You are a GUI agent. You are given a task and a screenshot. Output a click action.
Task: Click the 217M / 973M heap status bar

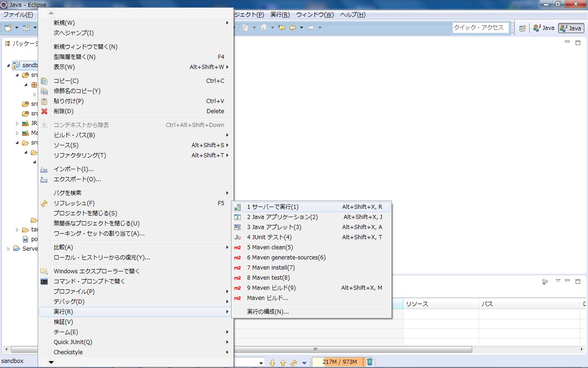[x=338, y=362]
